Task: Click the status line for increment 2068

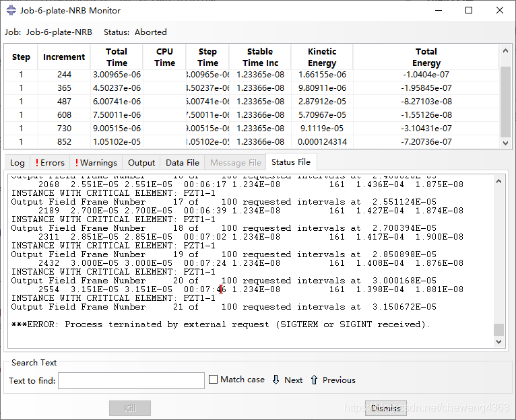Action: tap(251, 184)
